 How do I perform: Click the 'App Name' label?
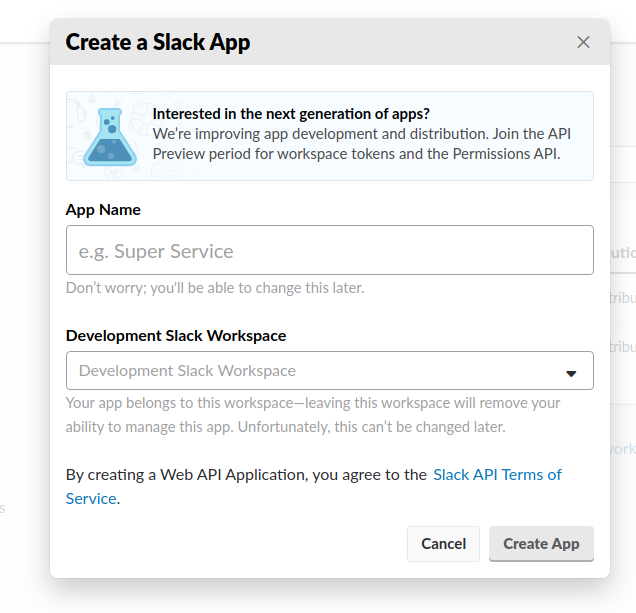click(x=103, y=210)
